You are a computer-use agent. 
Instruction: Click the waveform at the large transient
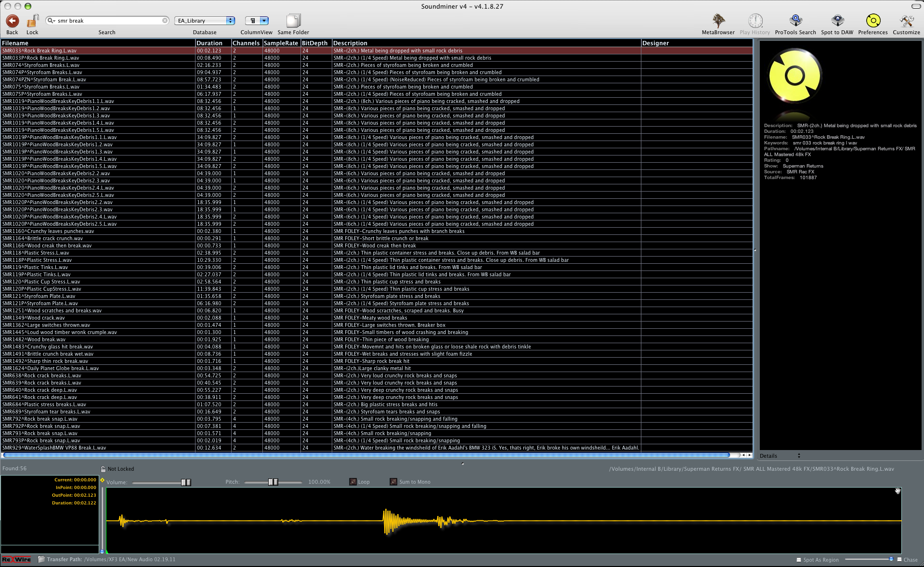[387, 521]
